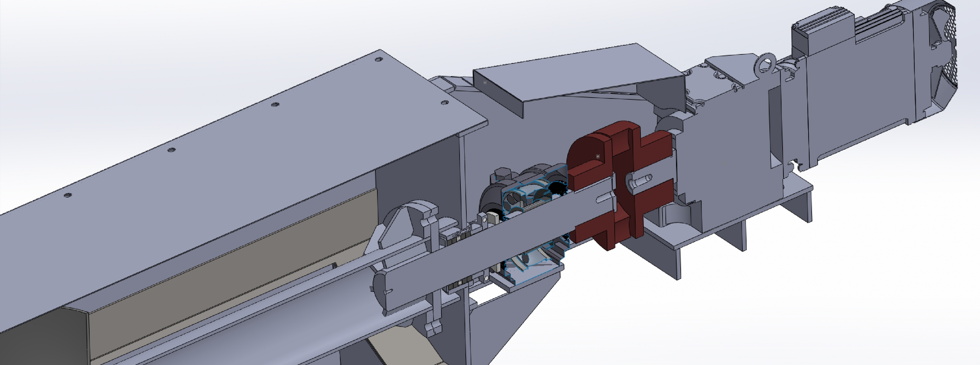Click the asterisk marker on guard cover
The width and height of the screenshot is (980, 365).
485,83
